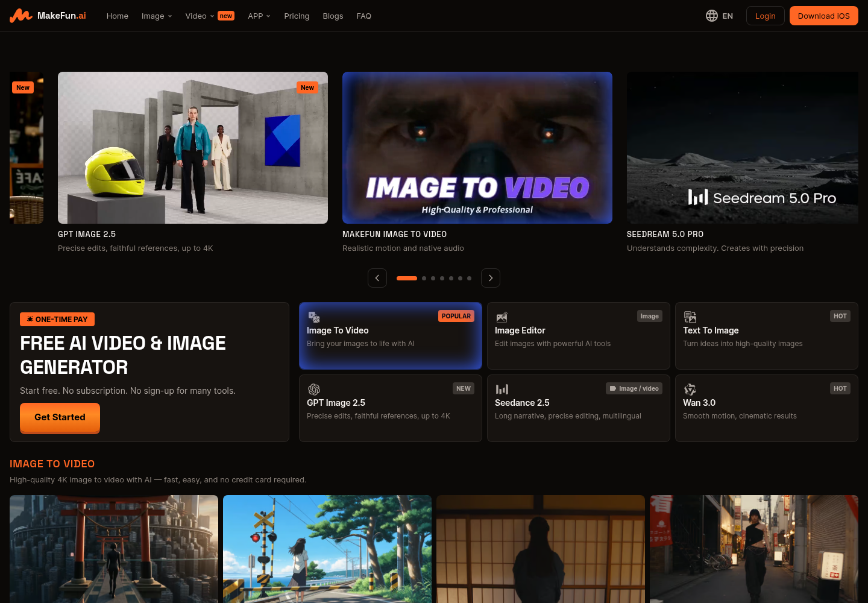The width and height of the screenshot is (868, 603).
Task: Click the ONE-TIME PAY badge
Action: pyautogui.click(x=57, y=320)
